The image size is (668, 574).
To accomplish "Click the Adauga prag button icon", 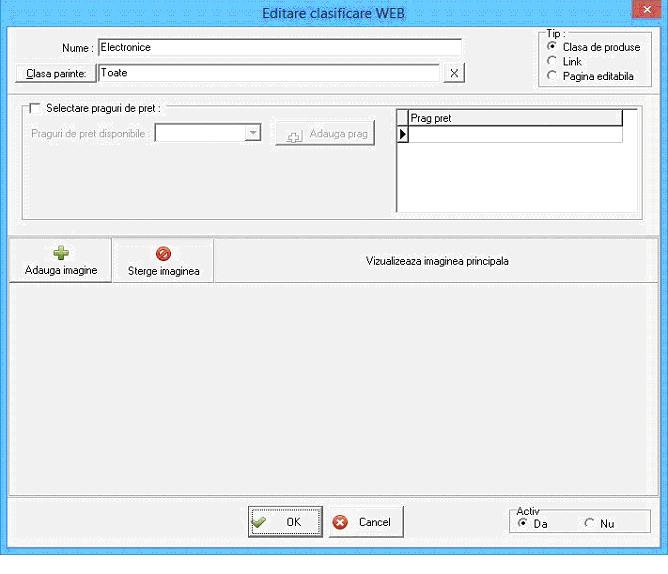I will (x=295, y=135).
